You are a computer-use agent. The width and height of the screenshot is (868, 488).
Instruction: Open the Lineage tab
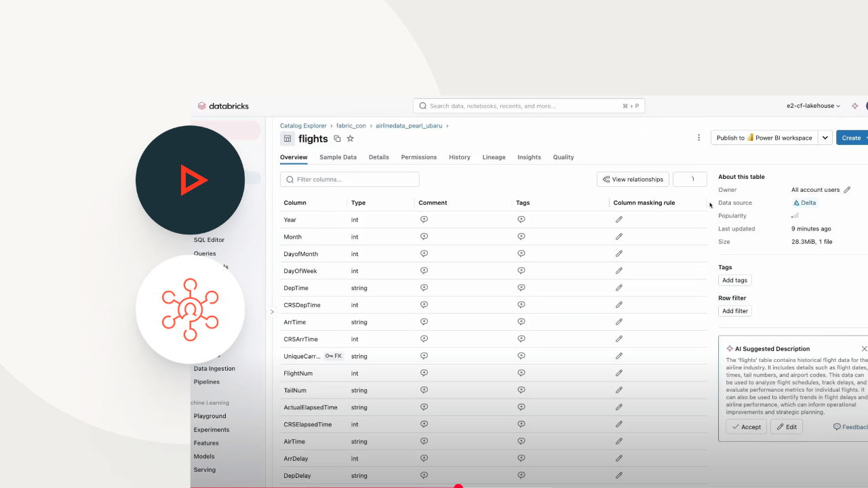click(x=494, y=157)
